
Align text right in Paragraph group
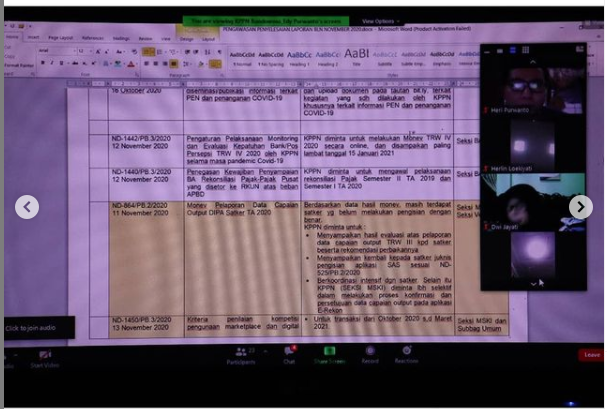165,64
